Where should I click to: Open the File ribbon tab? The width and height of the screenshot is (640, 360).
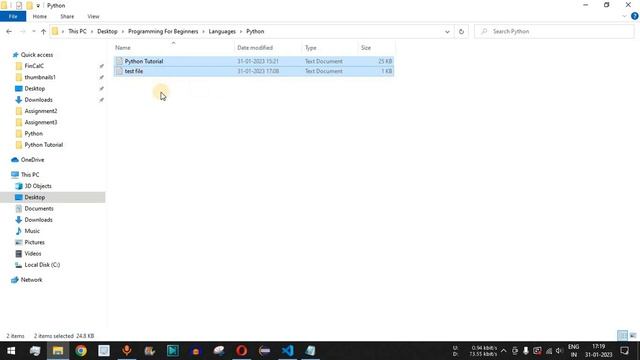point(13,16)
